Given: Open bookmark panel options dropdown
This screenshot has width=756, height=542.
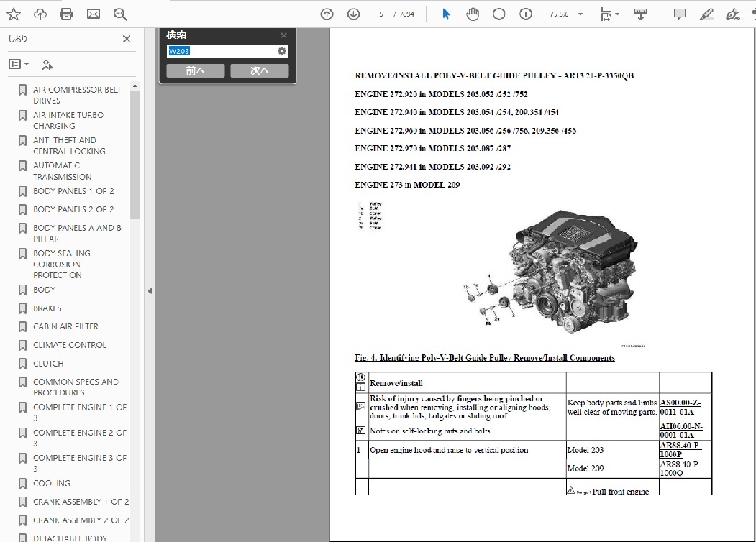Looking at the screenshot, I should pyautogui.click(x=19, y=63).
